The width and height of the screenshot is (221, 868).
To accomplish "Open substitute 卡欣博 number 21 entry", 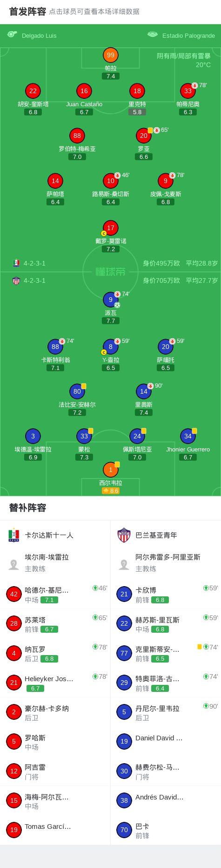I will [166, 594].
